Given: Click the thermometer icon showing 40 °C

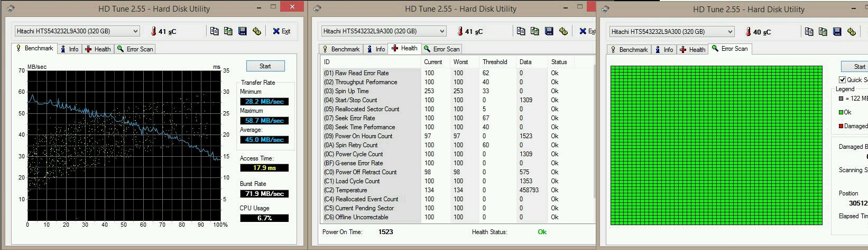Looking at the screenshot, I should pos(748,32).
